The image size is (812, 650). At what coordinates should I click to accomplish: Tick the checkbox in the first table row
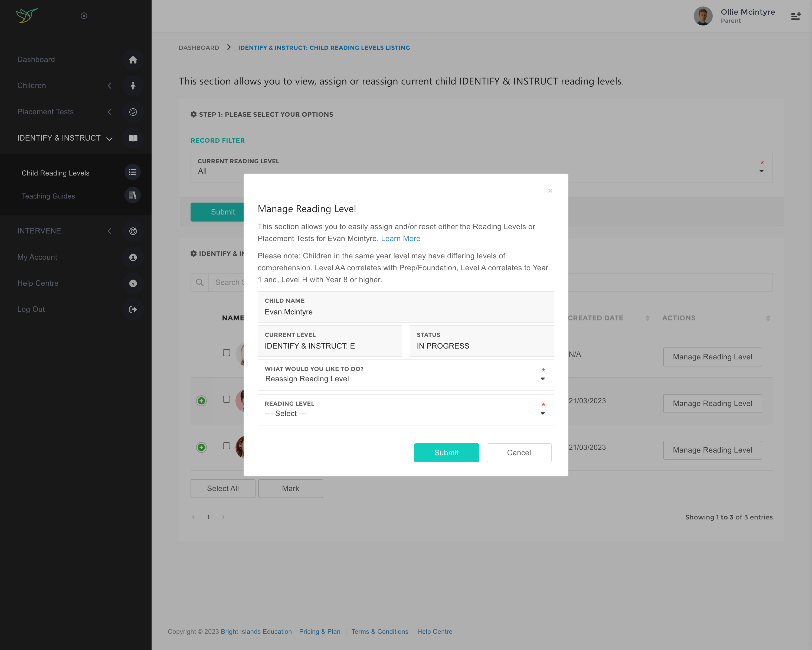coord(226,353)
